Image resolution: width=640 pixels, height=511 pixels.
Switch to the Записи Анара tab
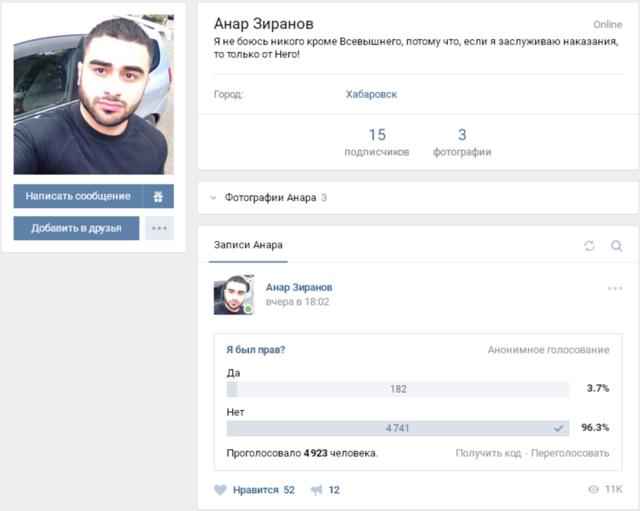248,245
